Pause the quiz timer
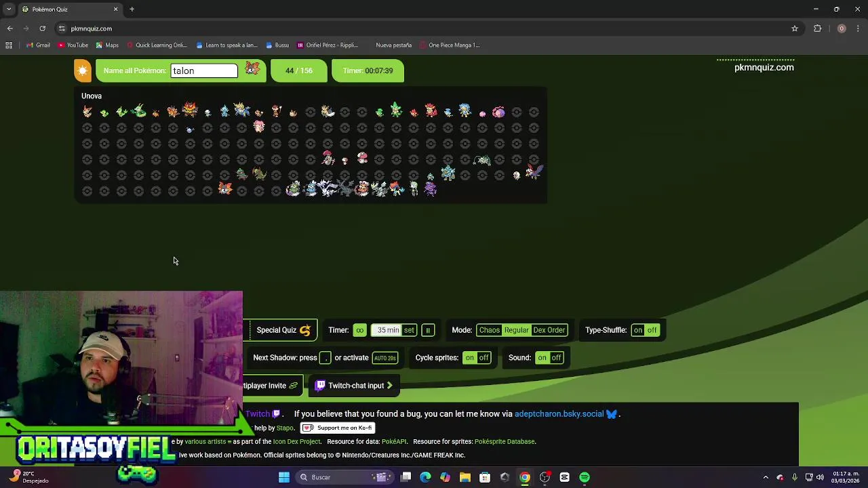The image size is (868, 488). coord(428,330)
